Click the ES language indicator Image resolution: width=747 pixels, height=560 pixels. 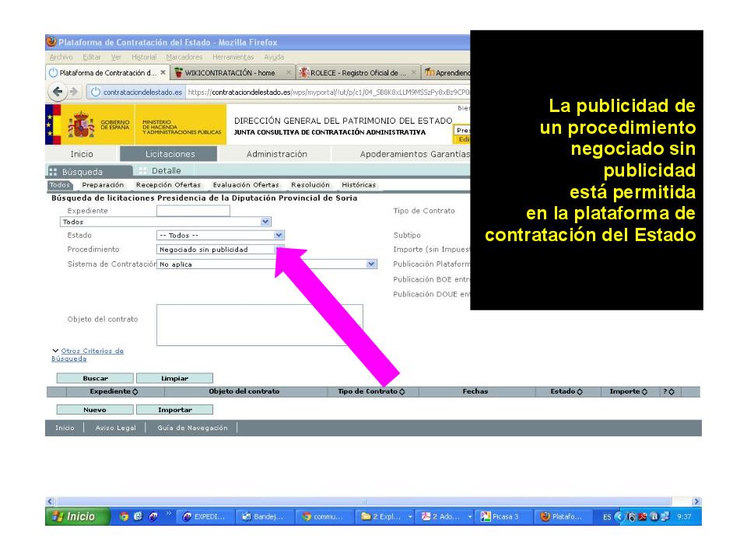click(x=607, y=517)
